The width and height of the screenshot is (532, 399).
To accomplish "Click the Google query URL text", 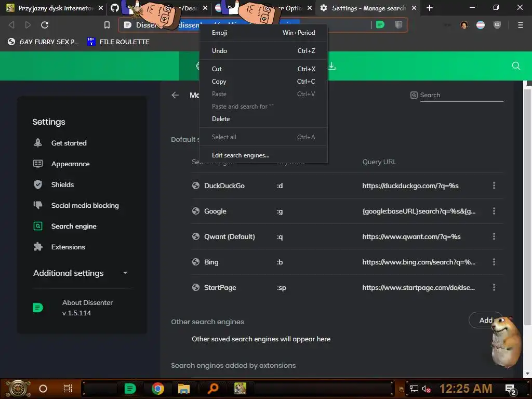I will pyautogui.click(x=419, y=211).
